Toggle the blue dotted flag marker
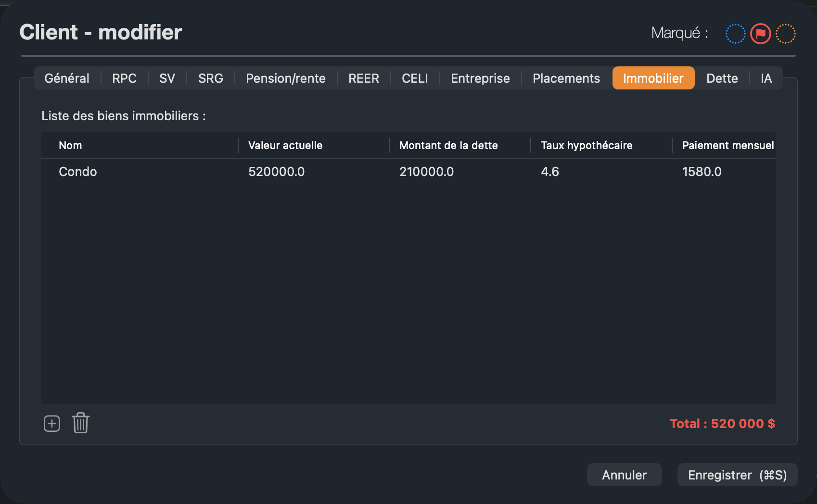 735,34
